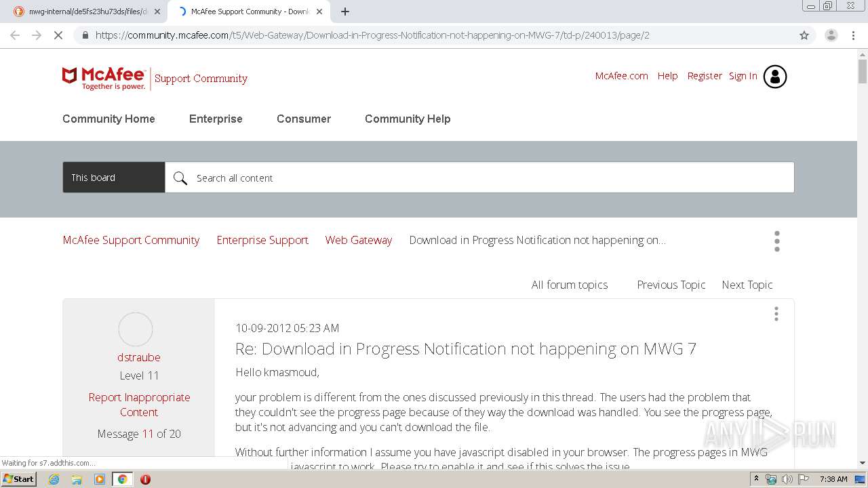
Task: Open the This board search scope dropdown
Action: (x=114, y=178)
